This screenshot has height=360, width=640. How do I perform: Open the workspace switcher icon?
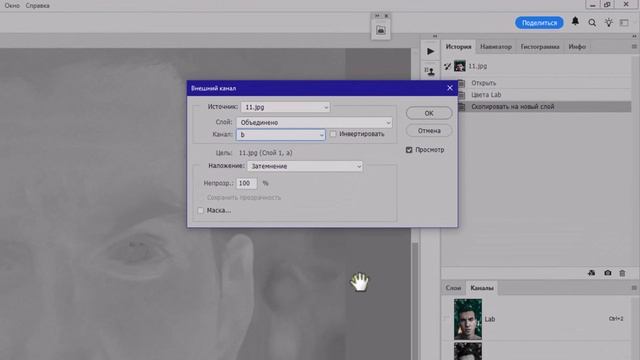pyautogui.click(x=624, y=23)
